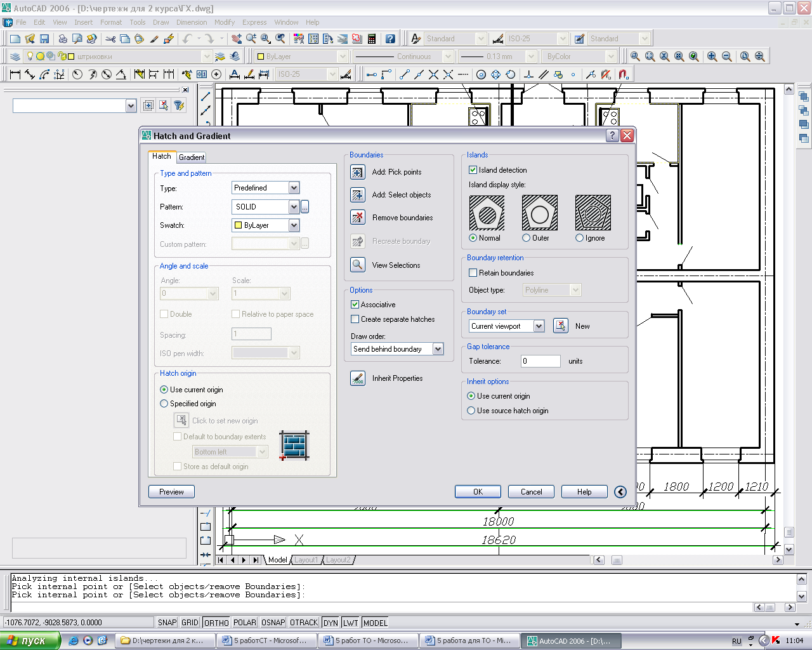Viewport: 812px width, 650px height.
Task: Uncheck the Island detection checkbox
Action: pyautogui.click(x=473, y=170)
